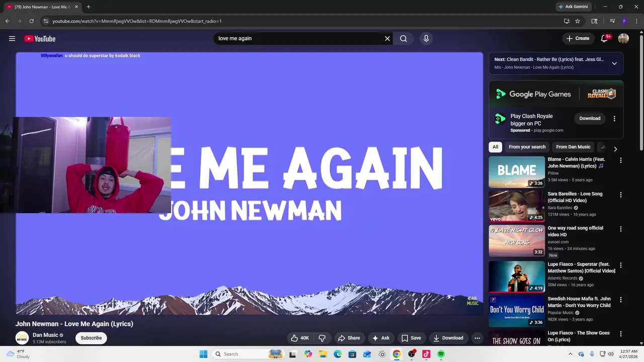Click Ask Gemini in the title bar
The width and height of the screenshot is (644, 362).
pos(573,7)
